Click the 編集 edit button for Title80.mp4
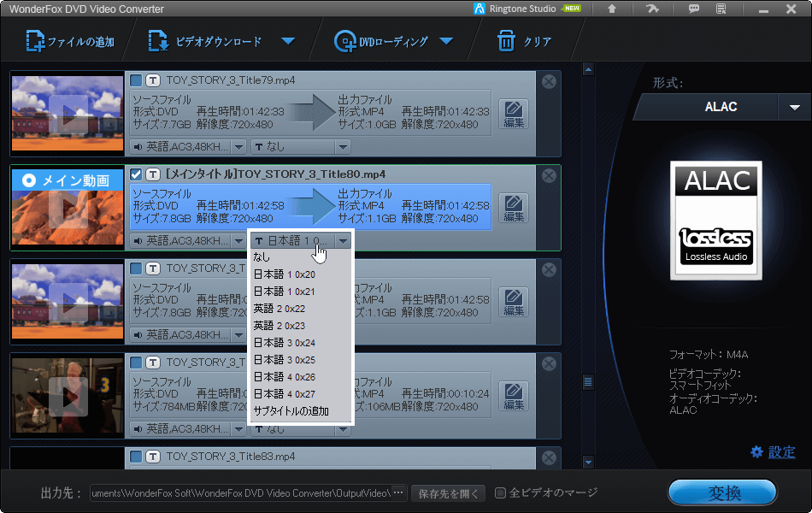 (514, 208)
